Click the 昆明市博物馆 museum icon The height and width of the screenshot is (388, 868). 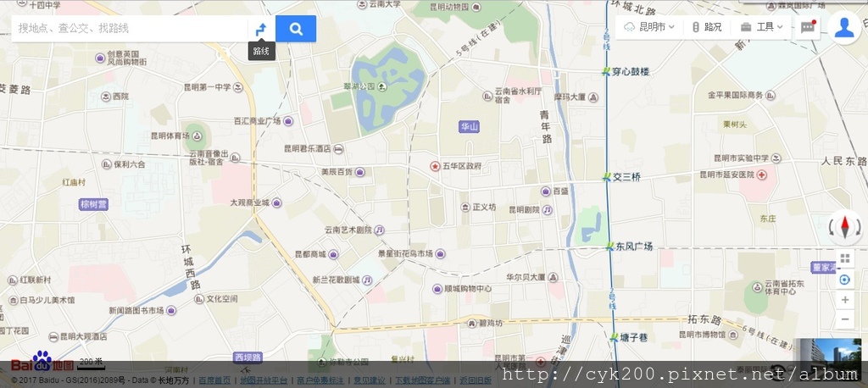(733, 335)
